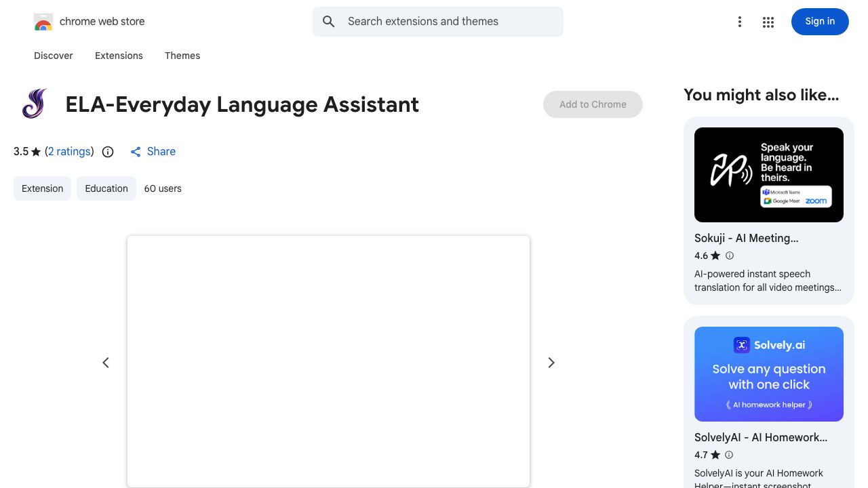
Task: Click the search magnifier icon
Action: [x=329, y=22]
